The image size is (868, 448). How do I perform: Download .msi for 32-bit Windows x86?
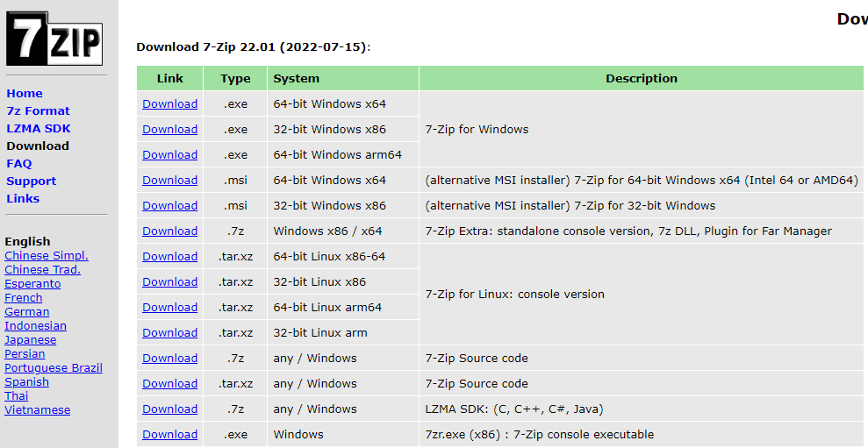[x=170, y=206]
